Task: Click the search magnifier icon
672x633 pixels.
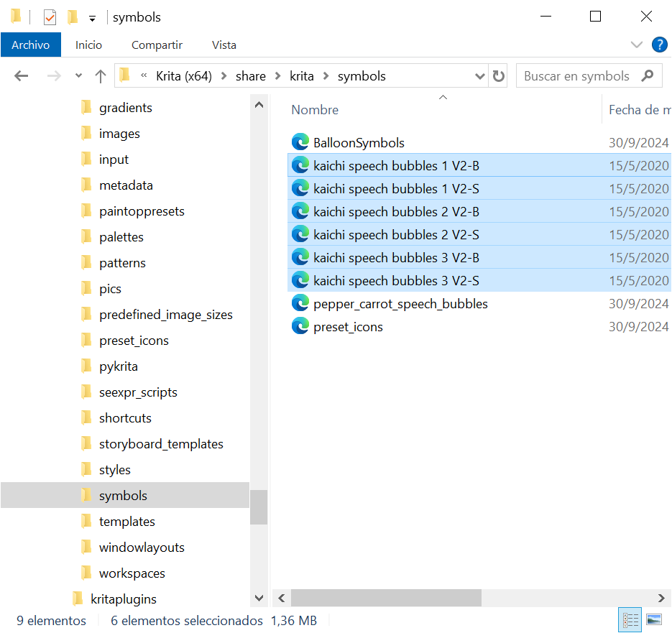Action: pos(648,75)
